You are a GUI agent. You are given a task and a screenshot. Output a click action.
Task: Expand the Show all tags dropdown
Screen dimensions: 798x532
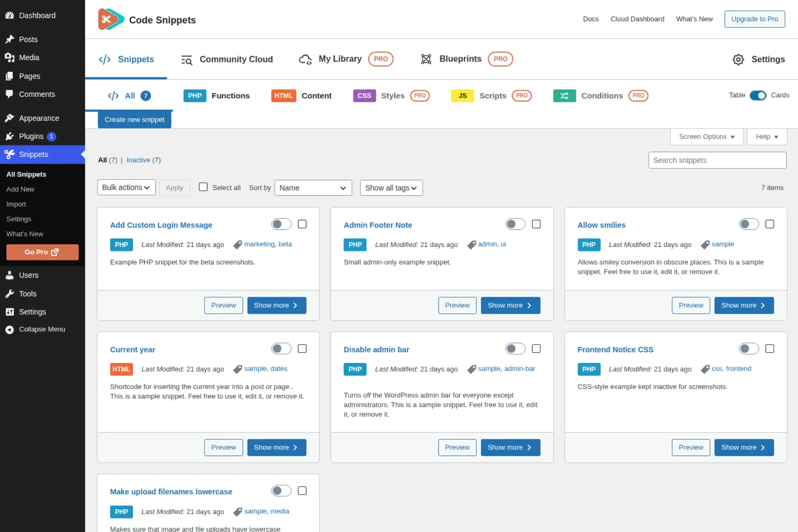(x=392, y=188)
